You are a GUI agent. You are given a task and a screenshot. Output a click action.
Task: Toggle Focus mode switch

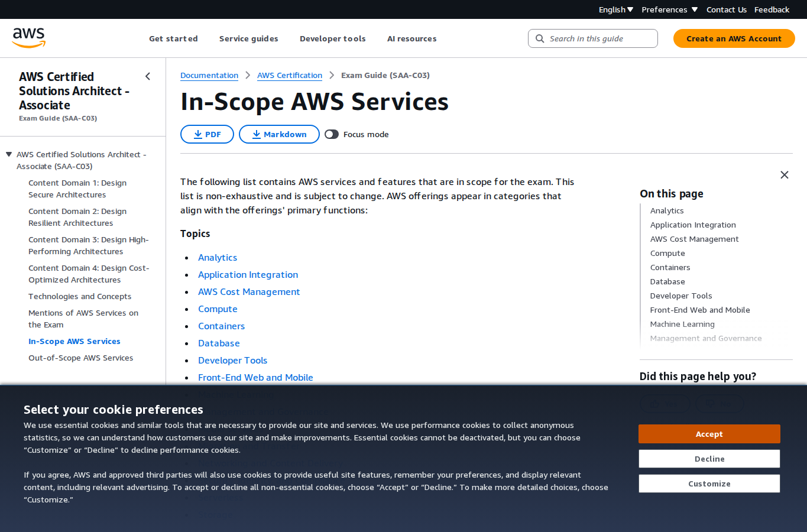[332, 134]
